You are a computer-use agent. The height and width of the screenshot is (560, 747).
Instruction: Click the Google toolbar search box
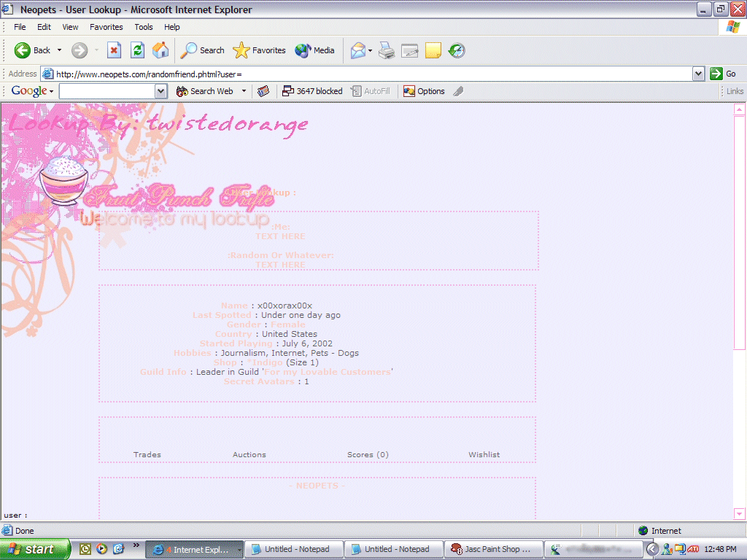coord(108,91)
